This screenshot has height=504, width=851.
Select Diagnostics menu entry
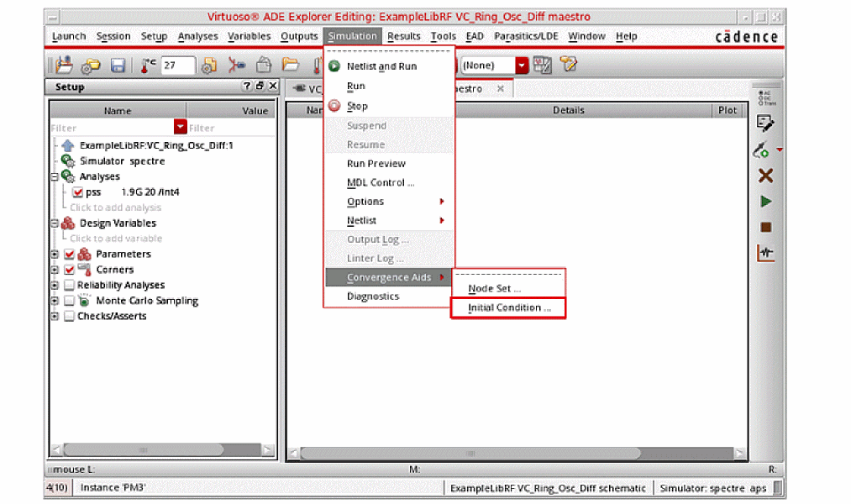(x=389, y=297)
